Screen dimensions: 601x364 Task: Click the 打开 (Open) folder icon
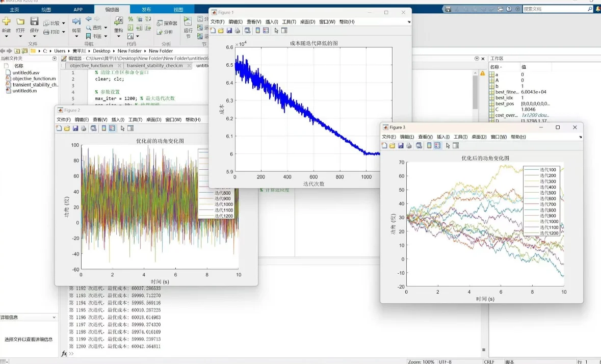pos(20,21)
